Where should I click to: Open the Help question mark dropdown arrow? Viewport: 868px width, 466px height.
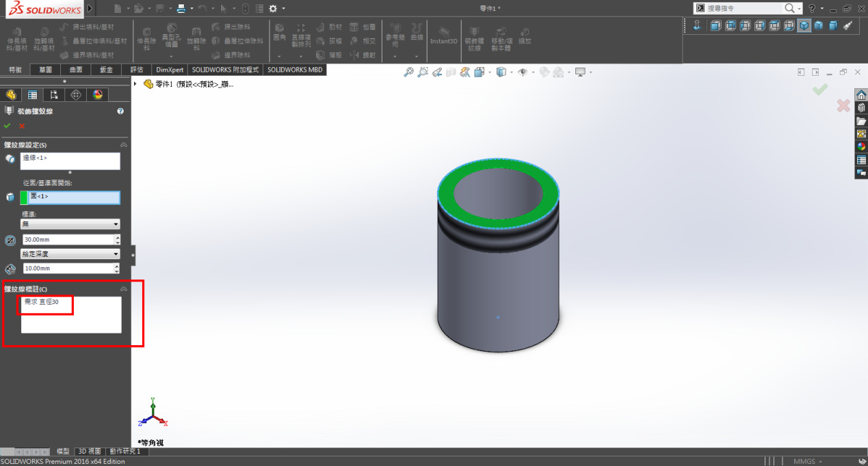pyautogui.click(x=823, y=8)
